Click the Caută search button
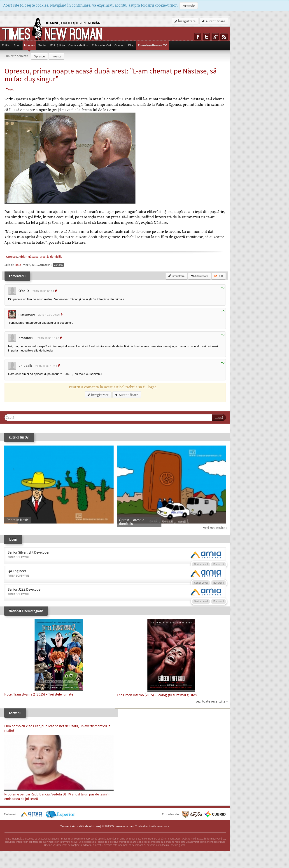The image size is (289, 868). tap(219, 417)
